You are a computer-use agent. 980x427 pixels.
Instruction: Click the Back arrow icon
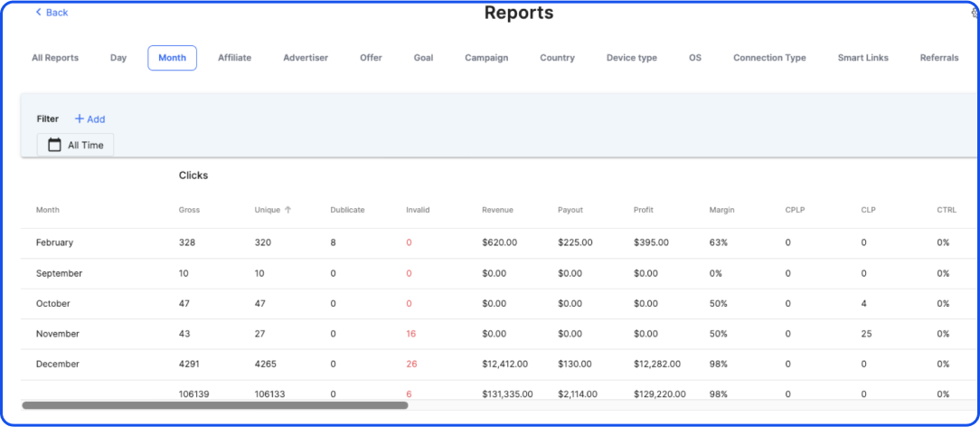(38, 12)
